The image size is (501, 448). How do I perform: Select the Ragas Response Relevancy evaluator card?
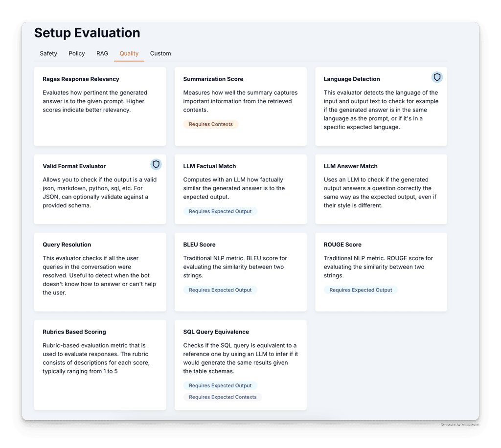pos(100,106)
